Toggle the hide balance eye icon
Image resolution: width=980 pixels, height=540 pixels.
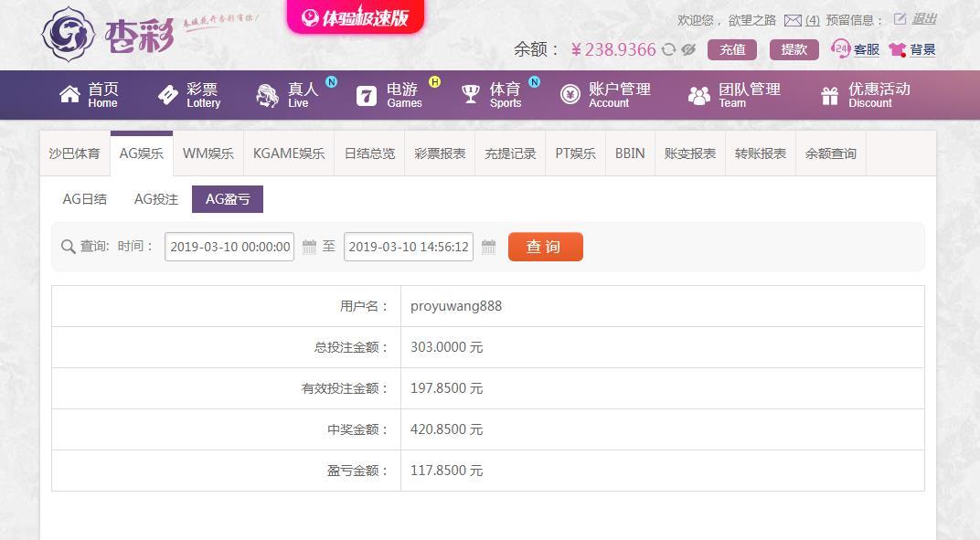click(x=688, y=49)
